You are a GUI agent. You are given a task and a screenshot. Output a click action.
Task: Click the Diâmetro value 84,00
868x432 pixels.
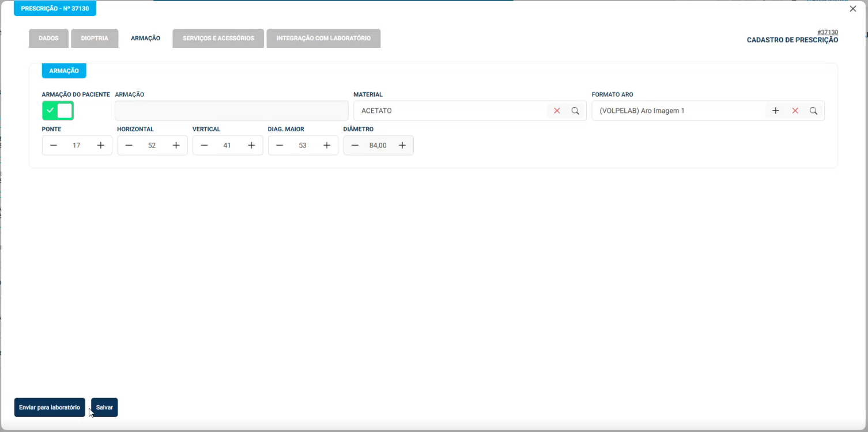378,146
